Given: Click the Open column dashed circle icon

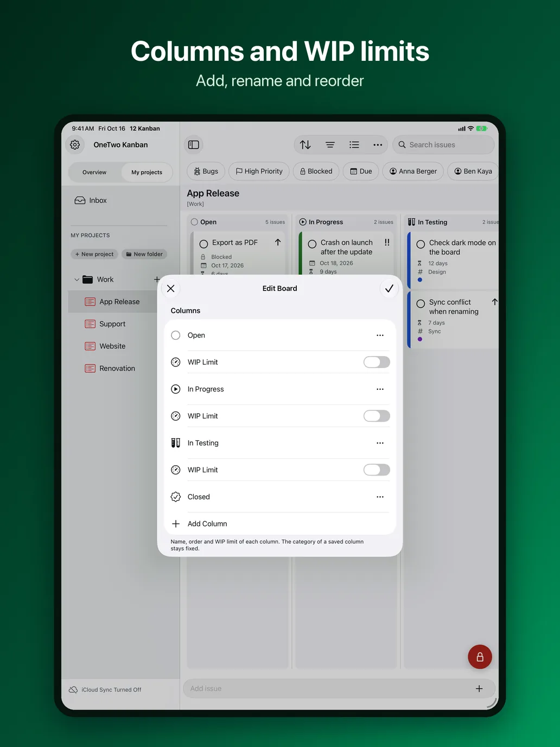Looking at the screenshot, I should 176,335.
